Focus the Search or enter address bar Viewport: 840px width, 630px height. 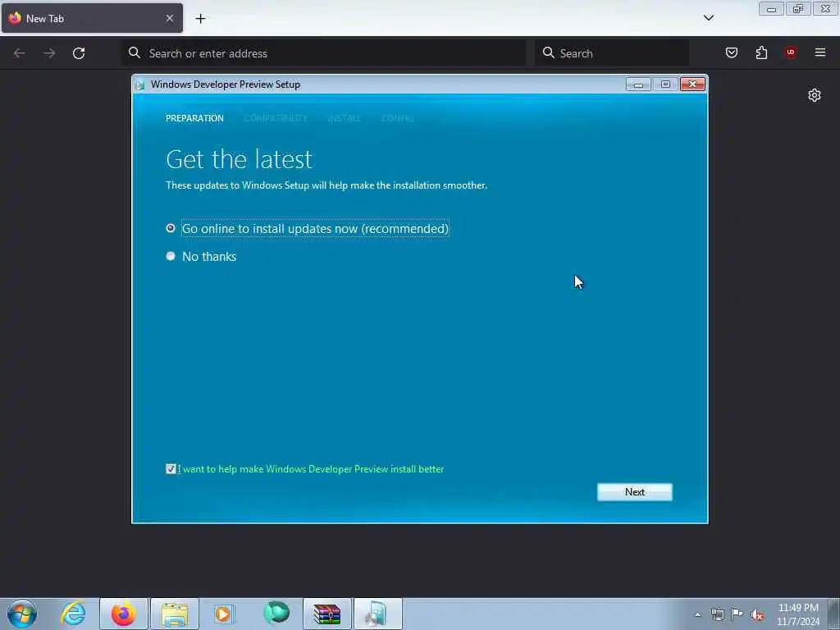click(x=324, y=53)
